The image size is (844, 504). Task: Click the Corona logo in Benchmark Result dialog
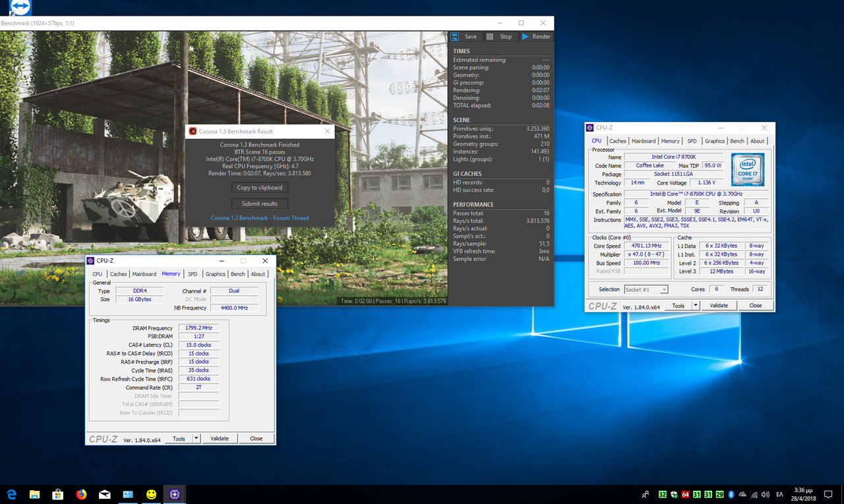pyautogui.click(x=193, y=131)
